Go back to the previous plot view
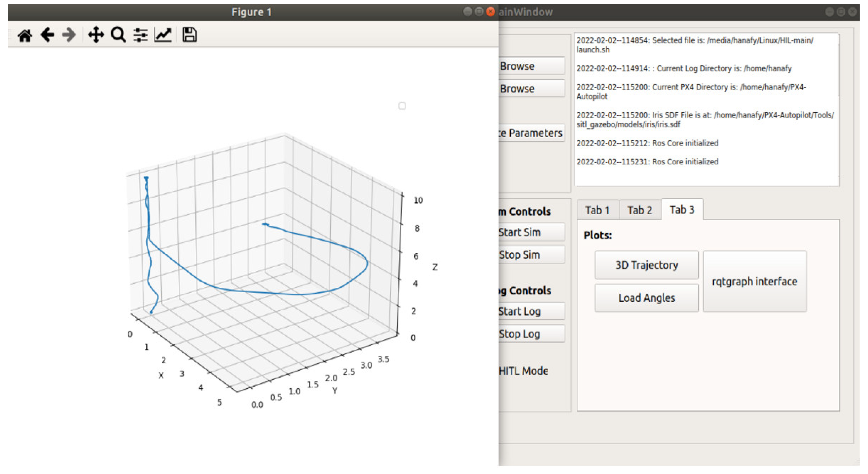 click(x=47, y=35)
